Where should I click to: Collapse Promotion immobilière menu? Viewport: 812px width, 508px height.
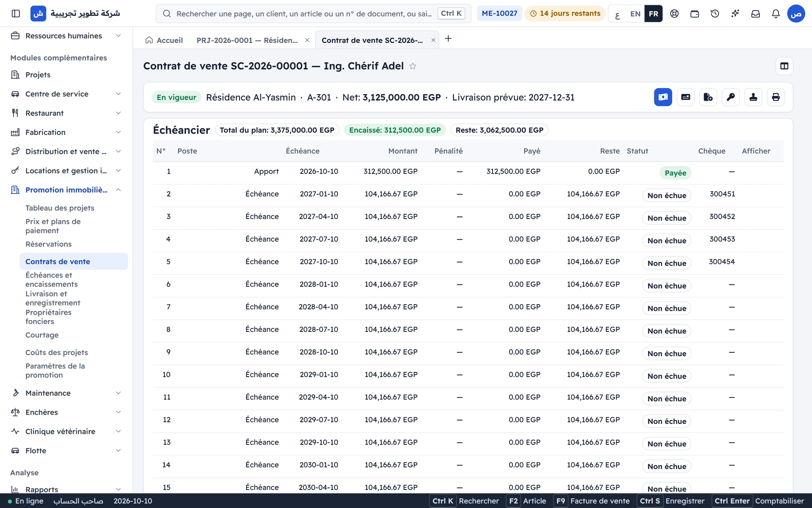pos(66,190)
